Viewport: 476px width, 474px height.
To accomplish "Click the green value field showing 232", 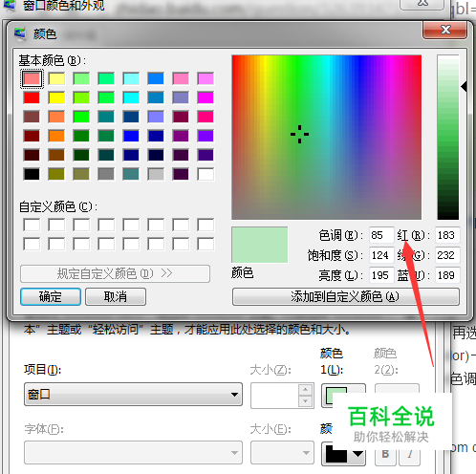I will pyautogui.click(x=447, y=255).
